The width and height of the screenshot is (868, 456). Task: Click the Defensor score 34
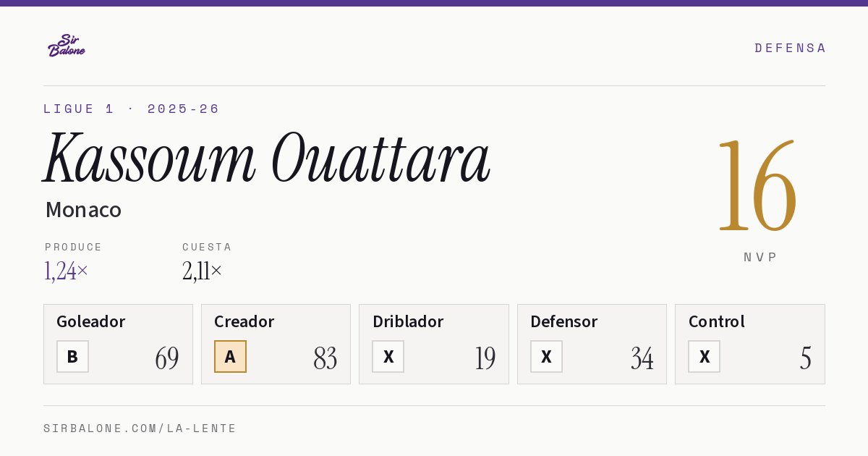(x=642, y=358)
